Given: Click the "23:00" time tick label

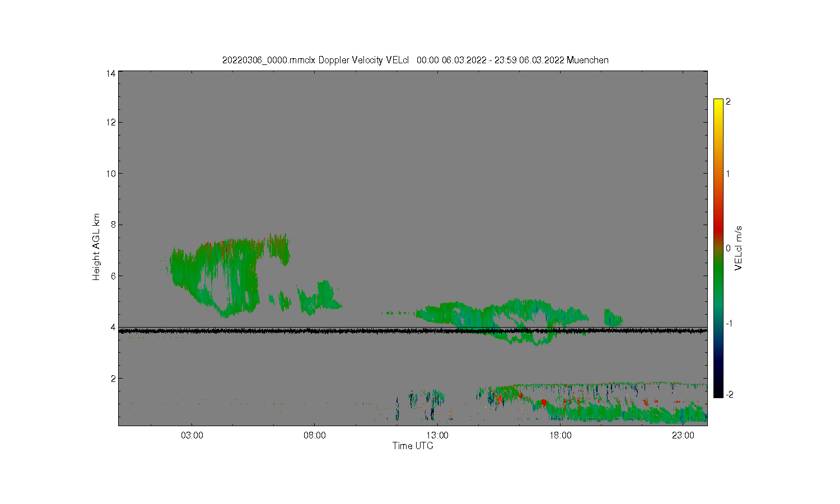Looking at the screenshot, I should [x=683, y=436].
